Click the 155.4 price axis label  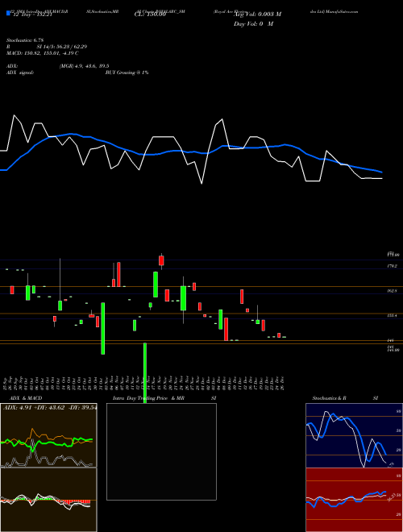[392, 315]
